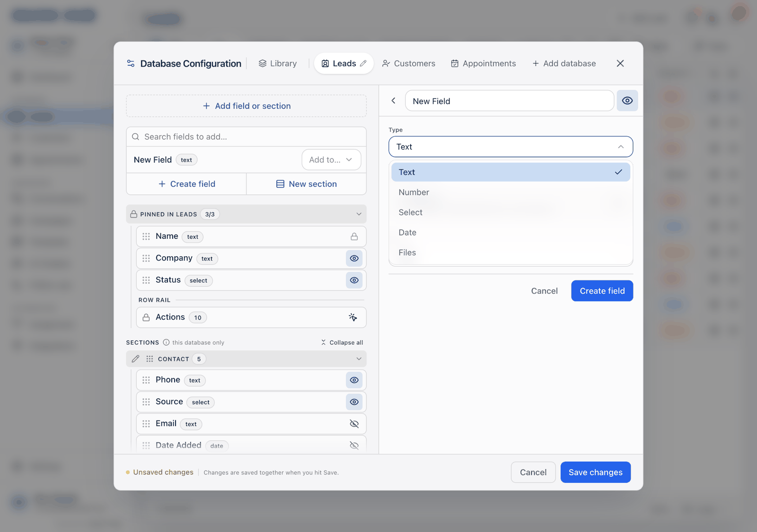Collapse the Pinned in Leads section

coord(359,214)
